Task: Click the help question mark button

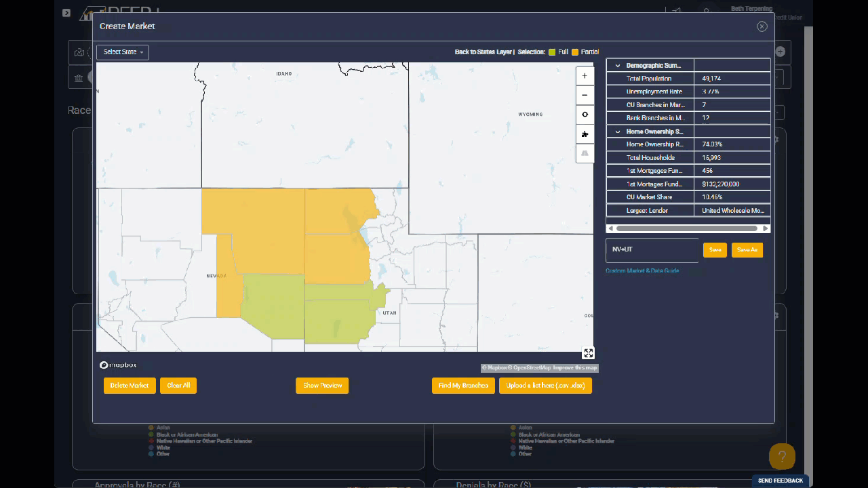Action: 782,456
